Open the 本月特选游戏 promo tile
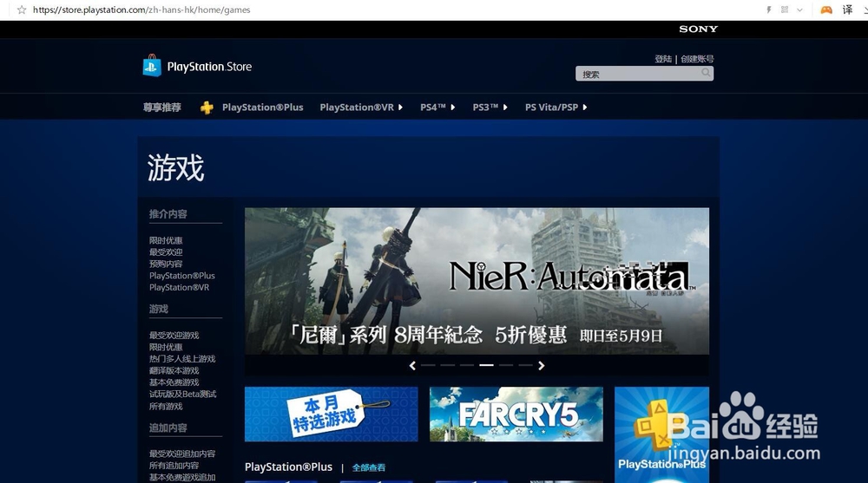The width and height of the screenshot is (868, 483). [331, 414]
